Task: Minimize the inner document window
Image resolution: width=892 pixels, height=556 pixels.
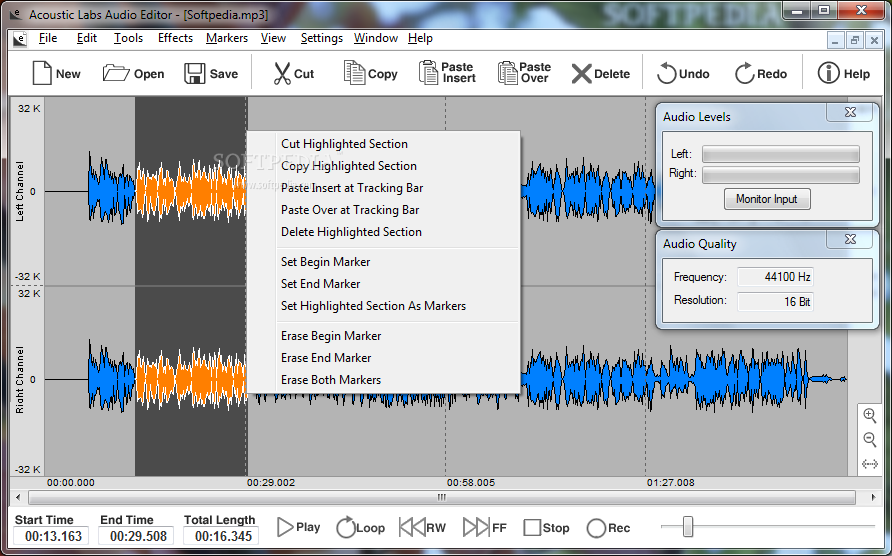Action: (835, 40)
